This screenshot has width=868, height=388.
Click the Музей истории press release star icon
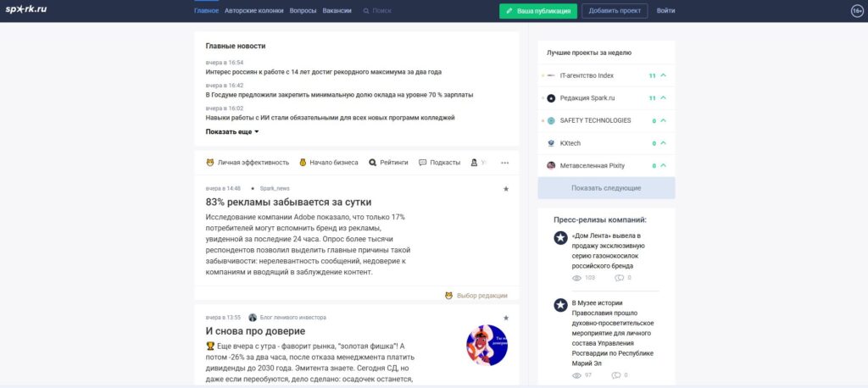561,305
